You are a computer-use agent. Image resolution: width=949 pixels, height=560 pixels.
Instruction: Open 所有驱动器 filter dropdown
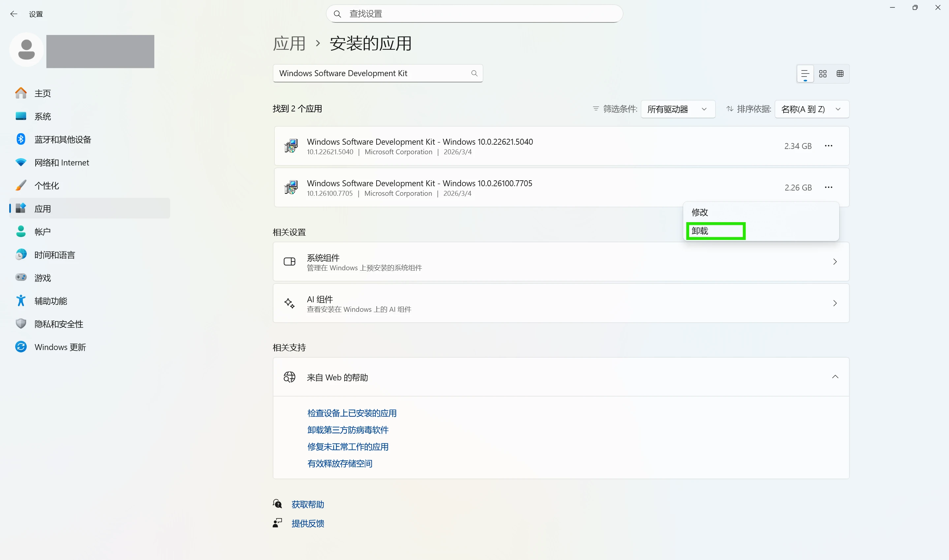678,109
